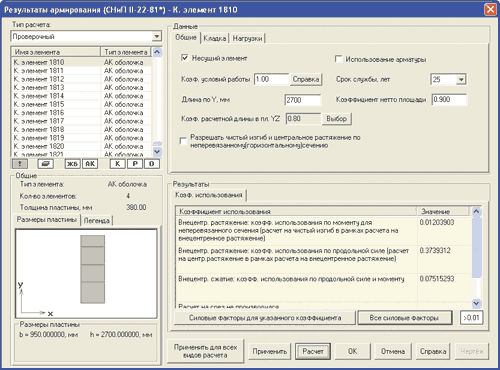
Task: Select the Размеры пластины tab
Action: [x=46, y=219]
